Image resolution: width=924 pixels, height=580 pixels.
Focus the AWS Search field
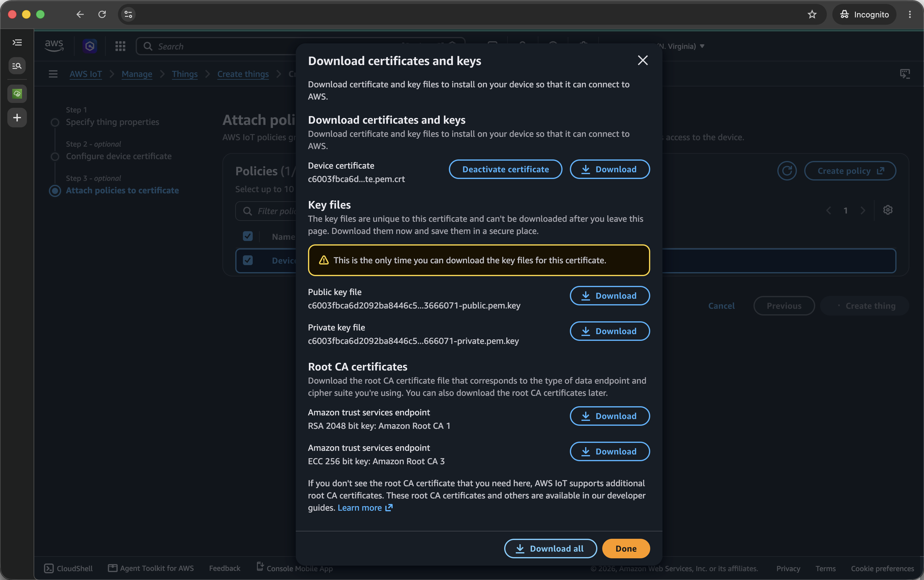[x=301, y=46]
